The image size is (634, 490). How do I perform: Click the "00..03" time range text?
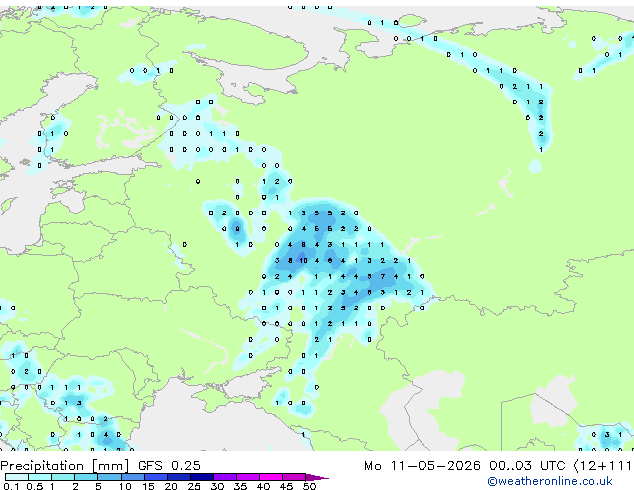click(510, 466)
